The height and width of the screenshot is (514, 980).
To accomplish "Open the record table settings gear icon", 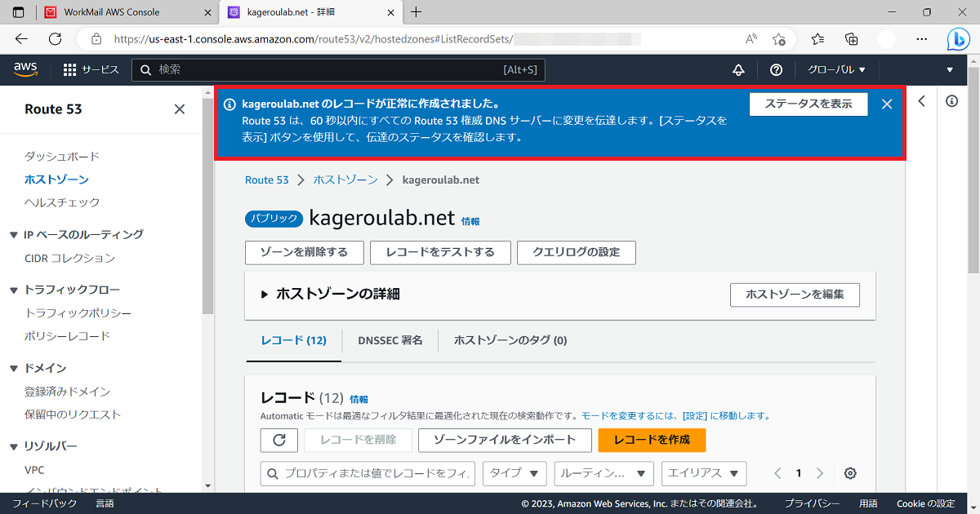I will 849,473.
